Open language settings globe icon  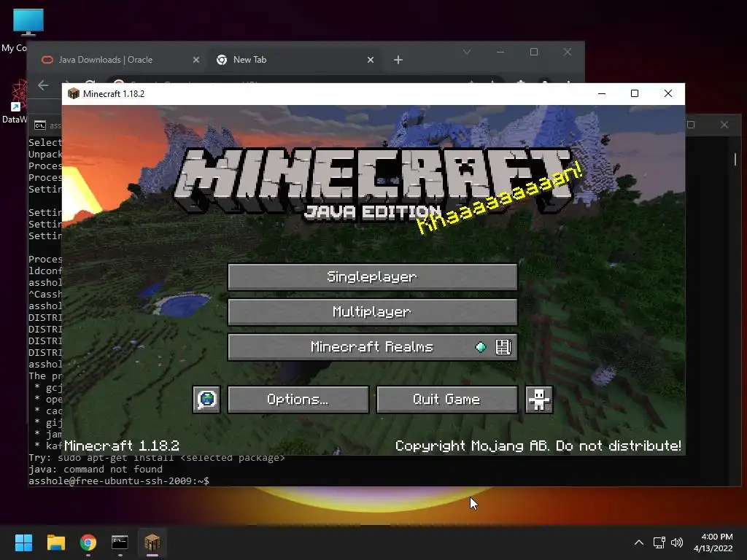coord(206,400)
